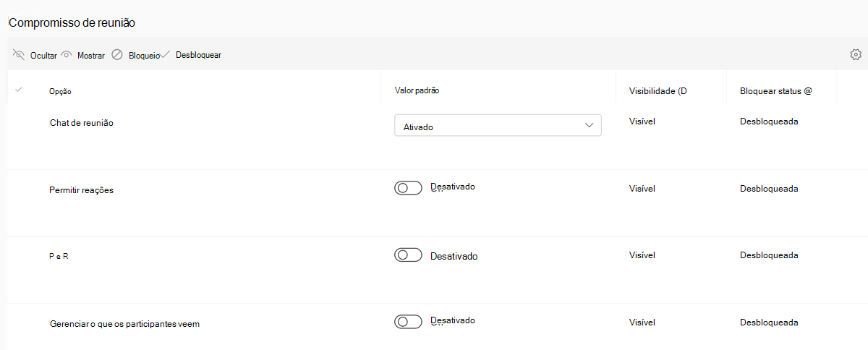
Task: Select the Chat de reunião row
Action: click(x=434, y=136)
